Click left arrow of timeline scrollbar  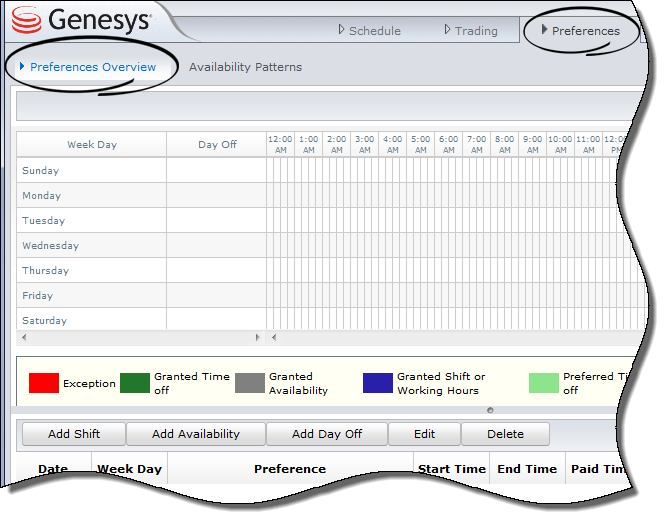[275, 337]
